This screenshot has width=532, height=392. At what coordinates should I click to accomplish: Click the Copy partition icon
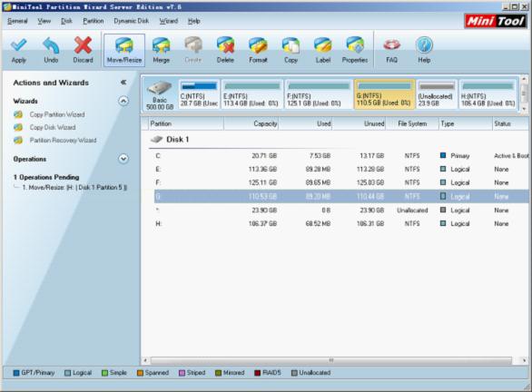coord(291,45)
